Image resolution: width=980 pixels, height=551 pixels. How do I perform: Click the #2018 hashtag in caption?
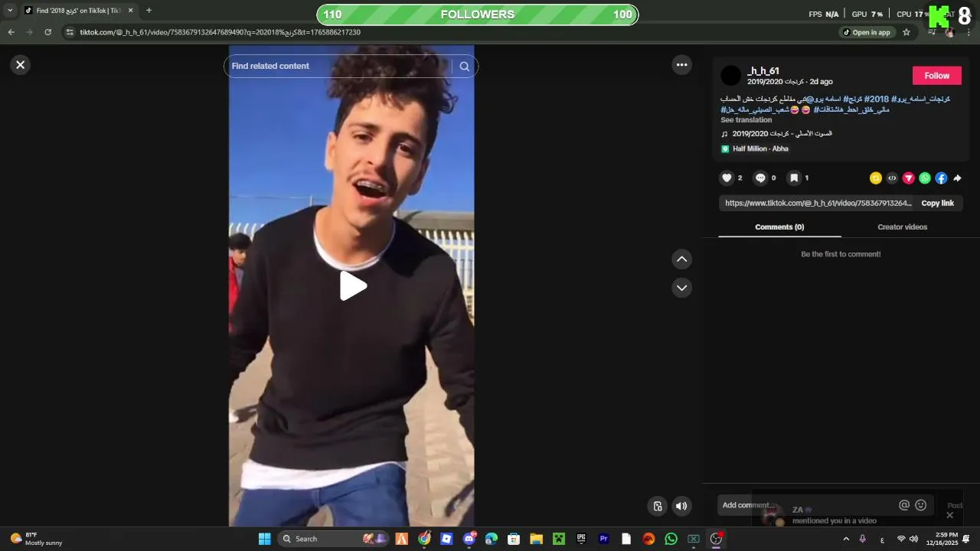tap(877, 99)
